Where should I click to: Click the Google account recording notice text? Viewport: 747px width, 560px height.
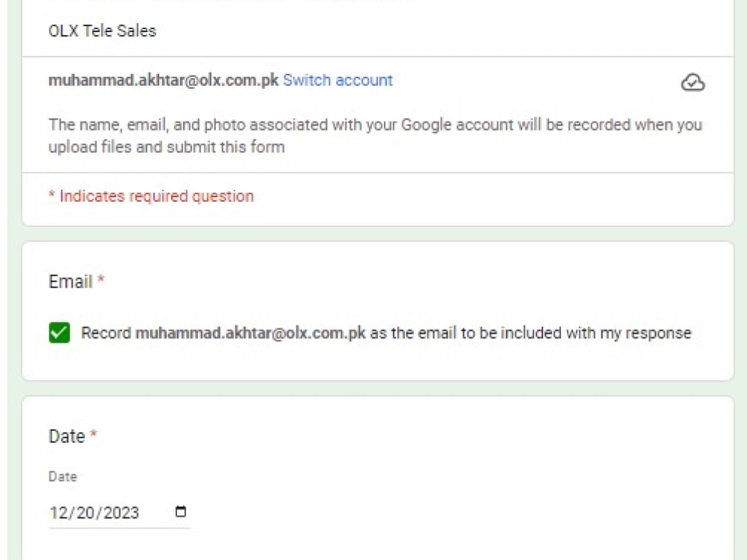(x=375, y=125)
